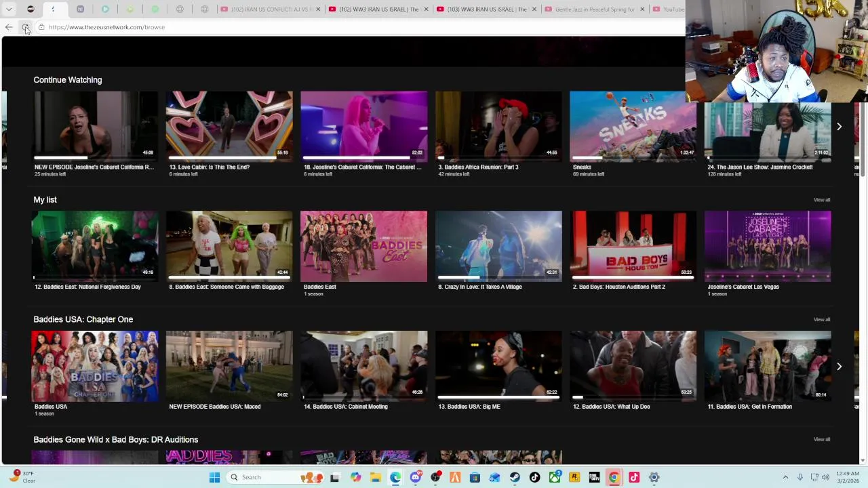Open Outlook from the taskbar
The image size is (868, 488).
click(x=495, y=477)
